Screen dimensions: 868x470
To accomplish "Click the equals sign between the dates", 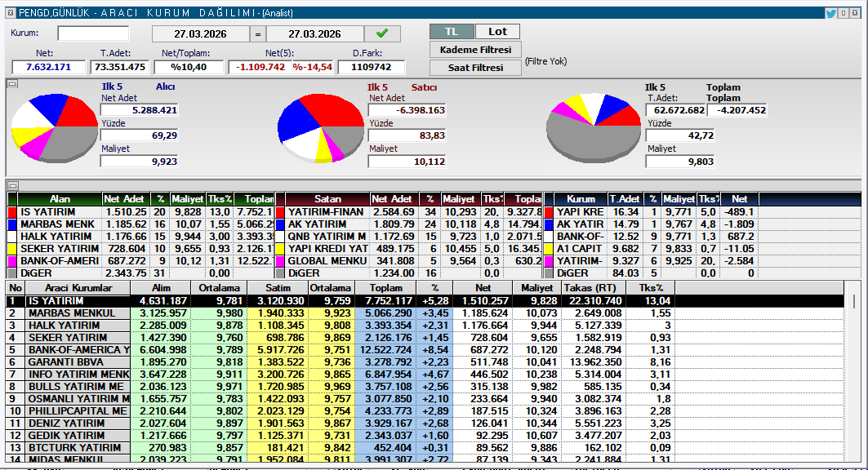I will pos(257,34).
